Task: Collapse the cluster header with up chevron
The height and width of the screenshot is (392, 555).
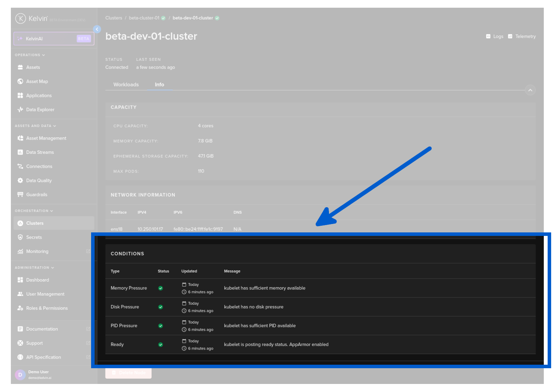Action: point(530,90)
